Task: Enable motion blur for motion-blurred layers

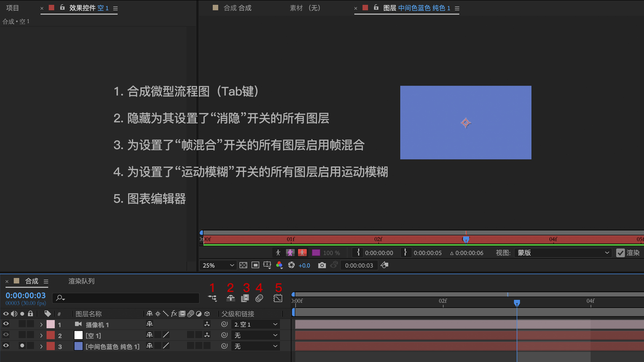Action: click(259, 298)
